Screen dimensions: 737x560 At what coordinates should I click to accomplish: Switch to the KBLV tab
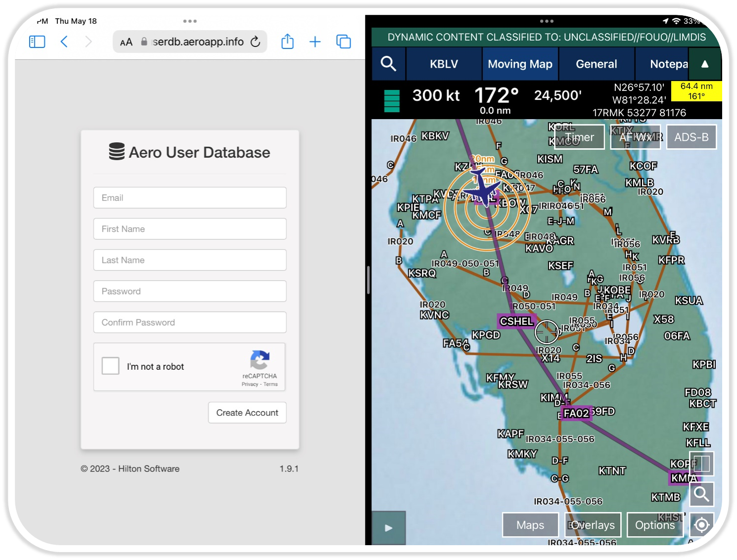point(444,64)
